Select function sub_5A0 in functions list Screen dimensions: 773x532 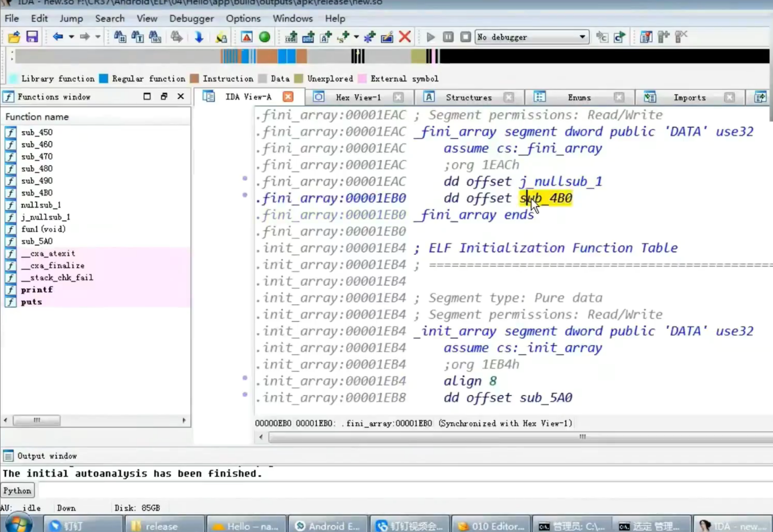(37, 241)
